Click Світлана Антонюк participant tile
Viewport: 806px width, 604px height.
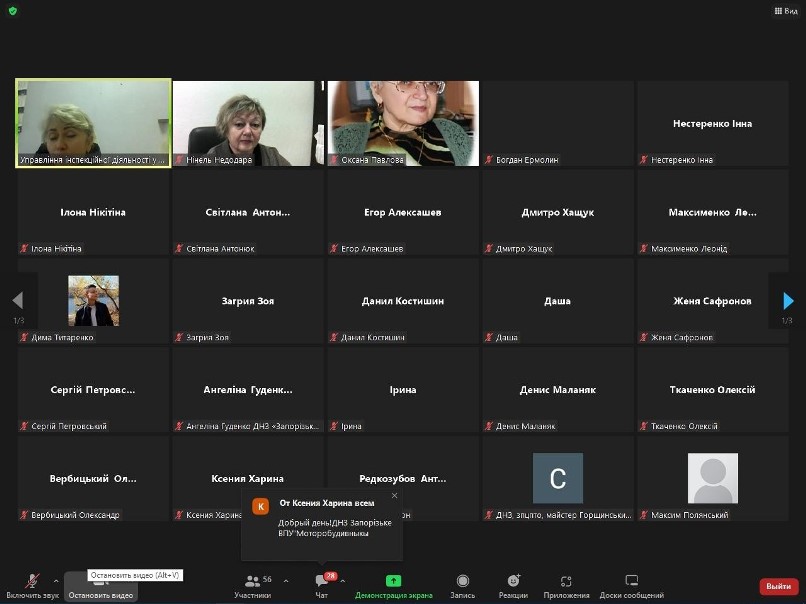coord(248,212)
